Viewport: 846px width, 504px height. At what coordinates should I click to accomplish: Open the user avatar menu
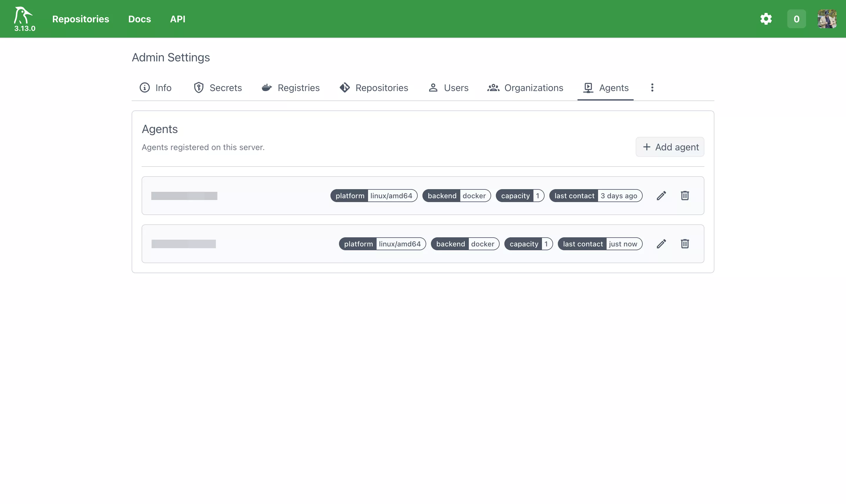pyautogui.click(x=827, y=19)
